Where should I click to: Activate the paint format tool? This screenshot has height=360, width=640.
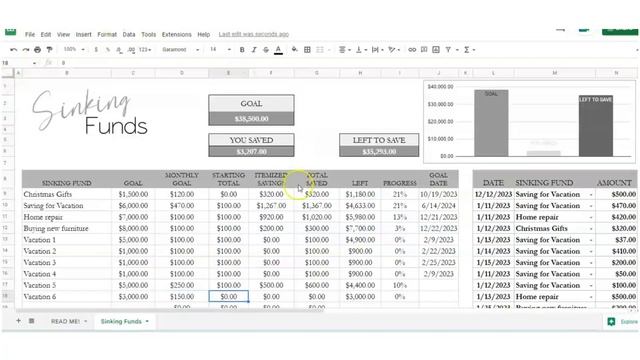pyautogui.click(x=49, y=50)
